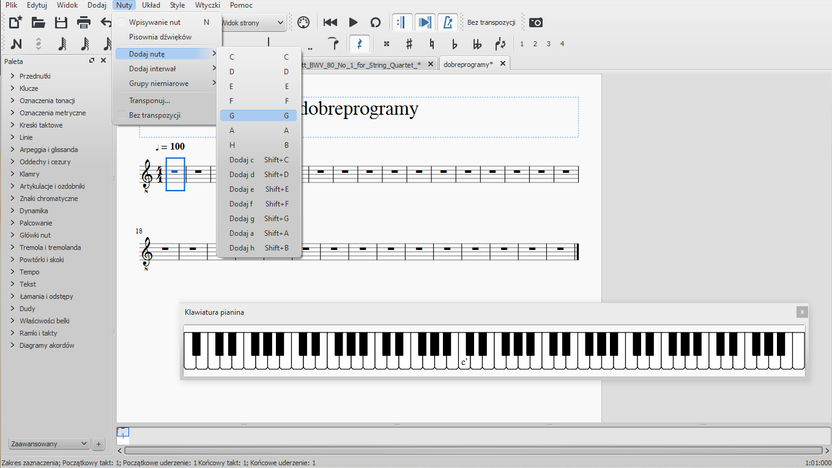The height and width of the screenshot is (468, 832).
Task: Expand the Klucze palette
Action: 12,88
